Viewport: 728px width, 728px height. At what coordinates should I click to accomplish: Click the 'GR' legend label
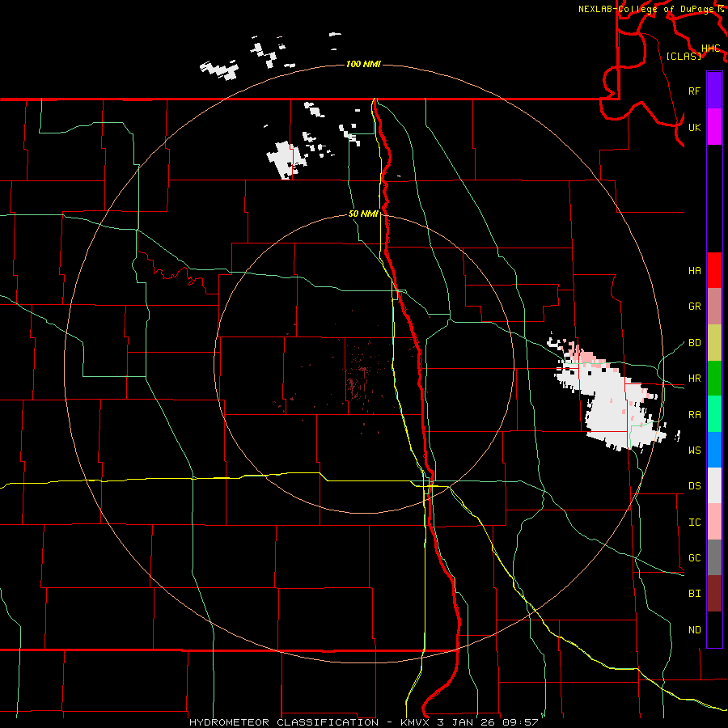pos(694,306)
